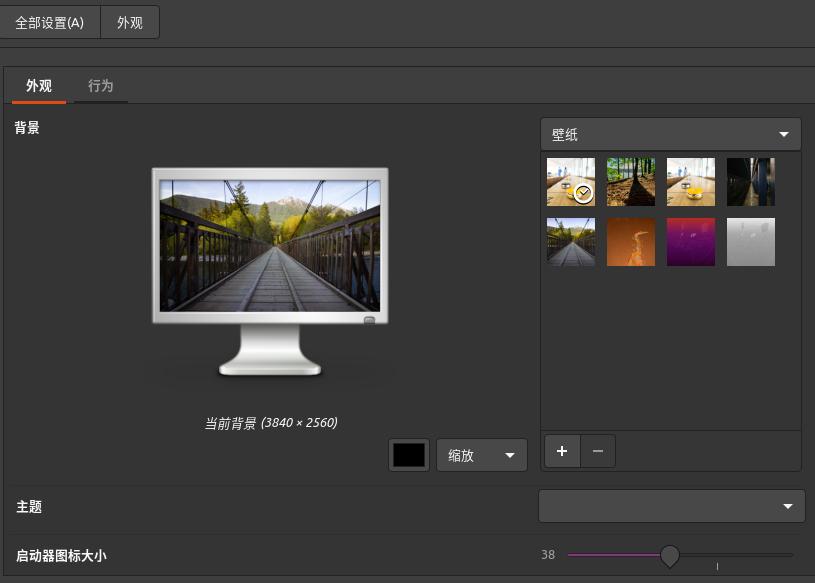Select the purple gradient wallpaper
Viewport: 815px width, 583px height.
pos(690,241)
